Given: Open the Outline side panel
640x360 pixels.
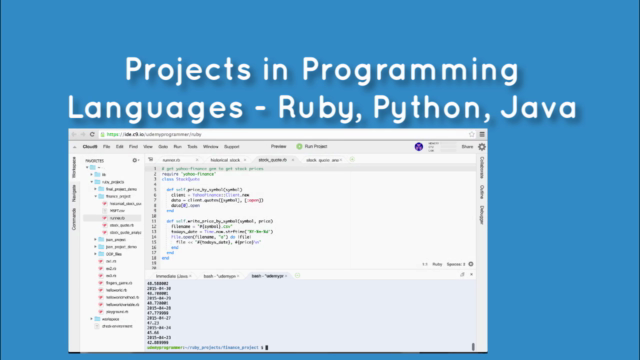Looking at the screenshot, I should pos(482,192).
